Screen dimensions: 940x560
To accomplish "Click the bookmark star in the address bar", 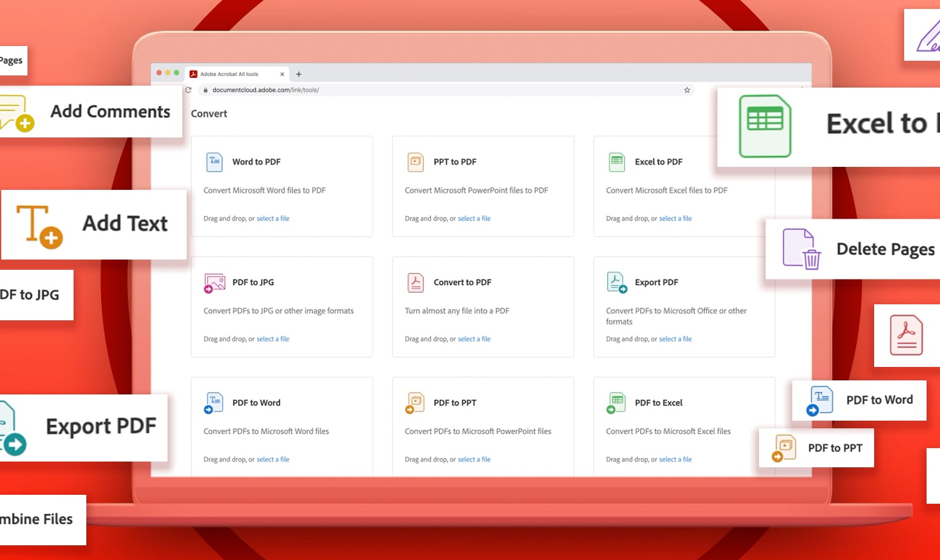I will [687, 90].
